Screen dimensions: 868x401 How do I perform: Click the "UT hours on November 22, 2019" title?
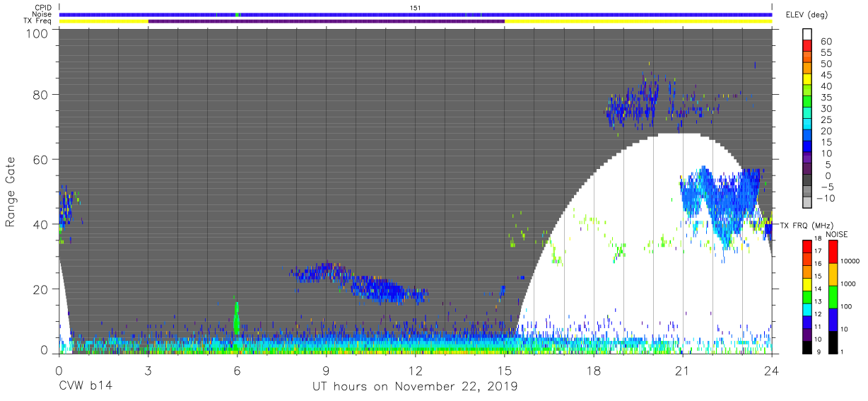[x=416, y=387]
